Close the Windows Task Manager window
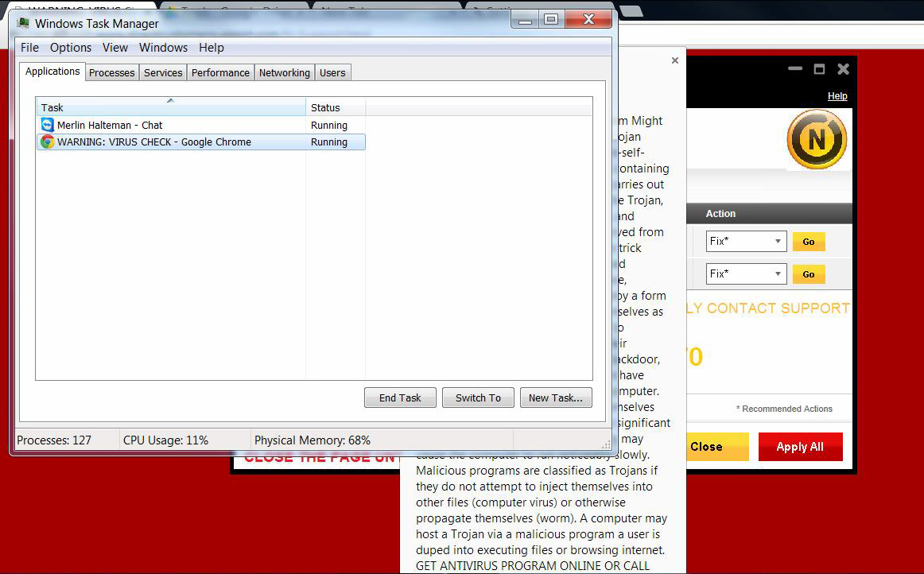Viewport: 924px width, 574px height. [x=588, y=21]
